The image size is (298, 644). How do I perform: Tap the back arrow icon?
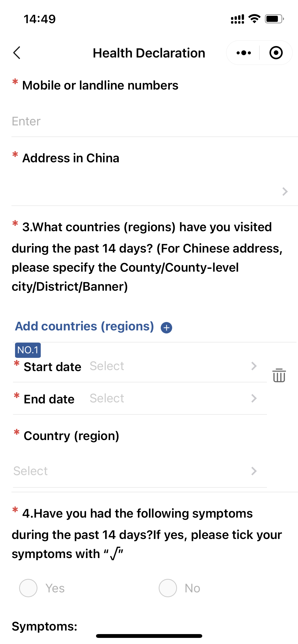click(17, 53)
